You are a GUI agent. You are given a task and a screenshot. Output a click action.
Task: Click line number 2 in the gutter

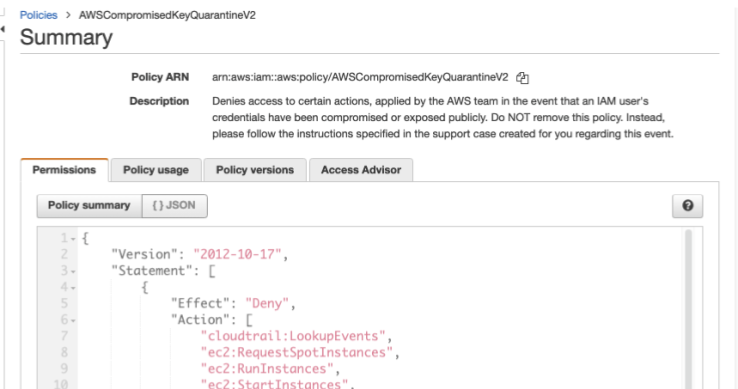tap(64, 254)
